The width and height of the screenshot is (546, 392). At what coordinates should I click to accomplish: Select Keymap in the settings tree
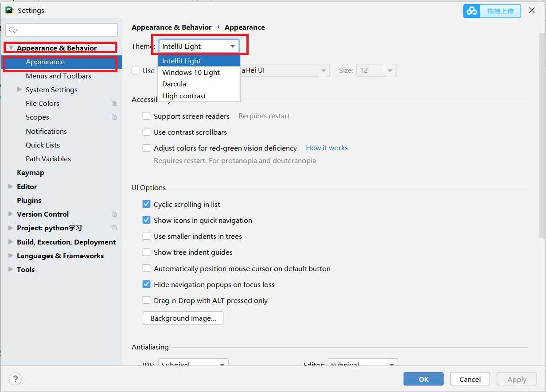(x=31, y=172)
